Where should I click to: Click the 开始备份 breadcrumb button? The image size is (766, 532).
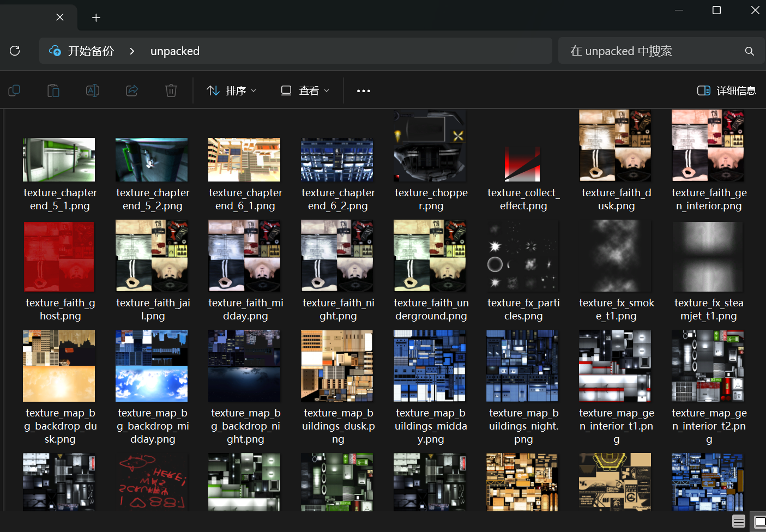click(x=82, y=51)
